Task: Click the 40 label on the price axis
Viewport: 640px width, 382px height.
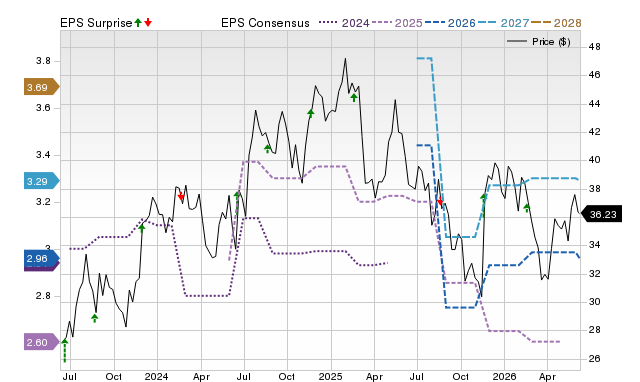Action: pyautogui.click(x=595, y=160)
